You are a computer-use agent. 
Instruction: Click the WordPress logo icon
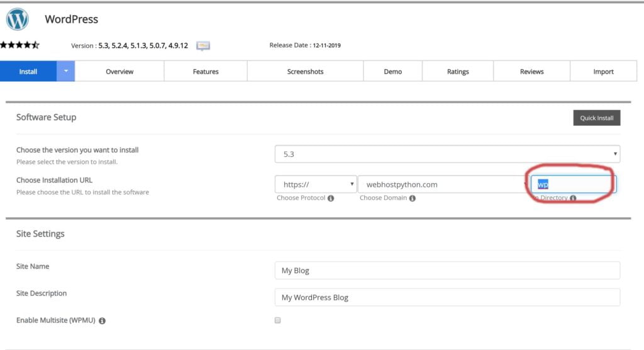click(x=17, y=19)
